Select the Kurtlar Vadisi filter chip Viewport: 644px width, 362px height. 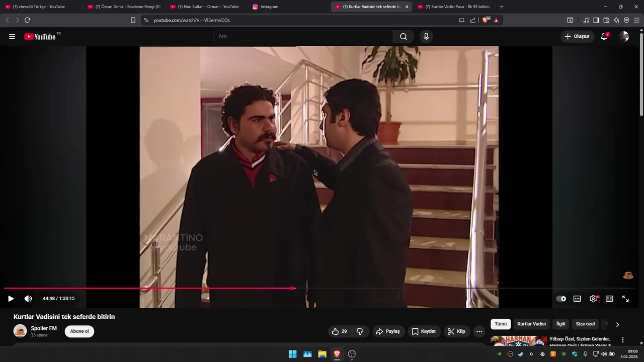tap(531, 324)
